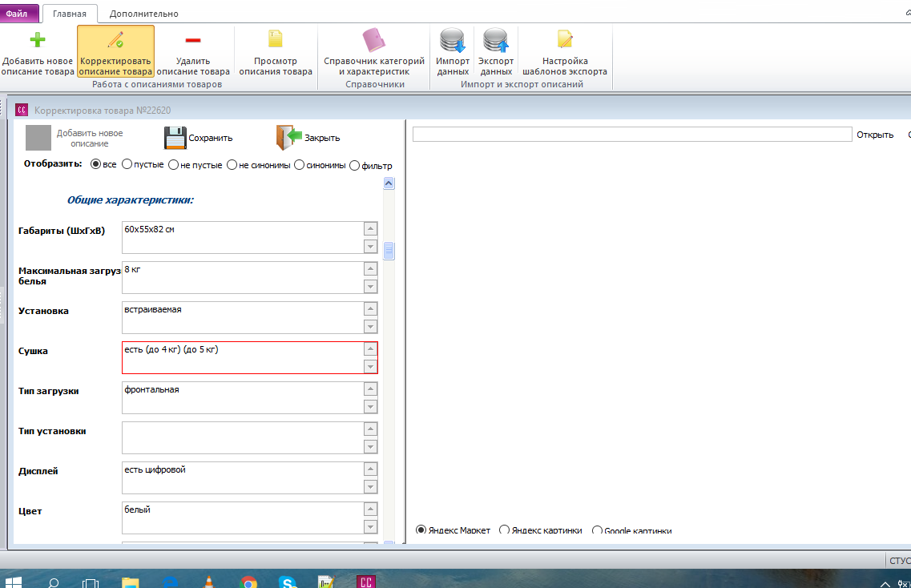Viewport: 911px width, 588px height.
Task: Open Google Chrome from the taskbar
Action: click(248, 582)
